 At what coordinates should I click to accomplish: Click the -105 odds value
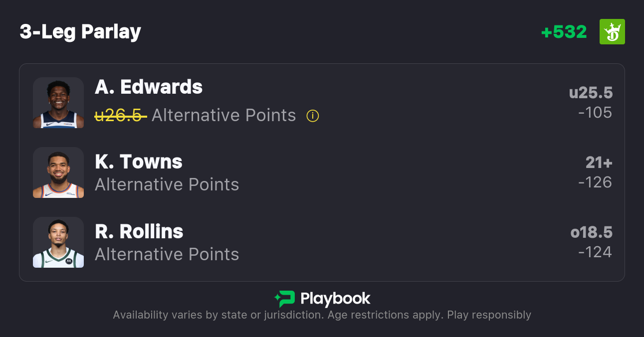coord(595,113)
